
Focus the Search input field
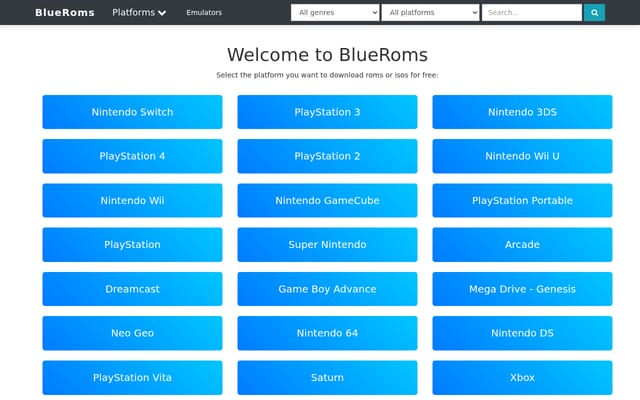532,13
